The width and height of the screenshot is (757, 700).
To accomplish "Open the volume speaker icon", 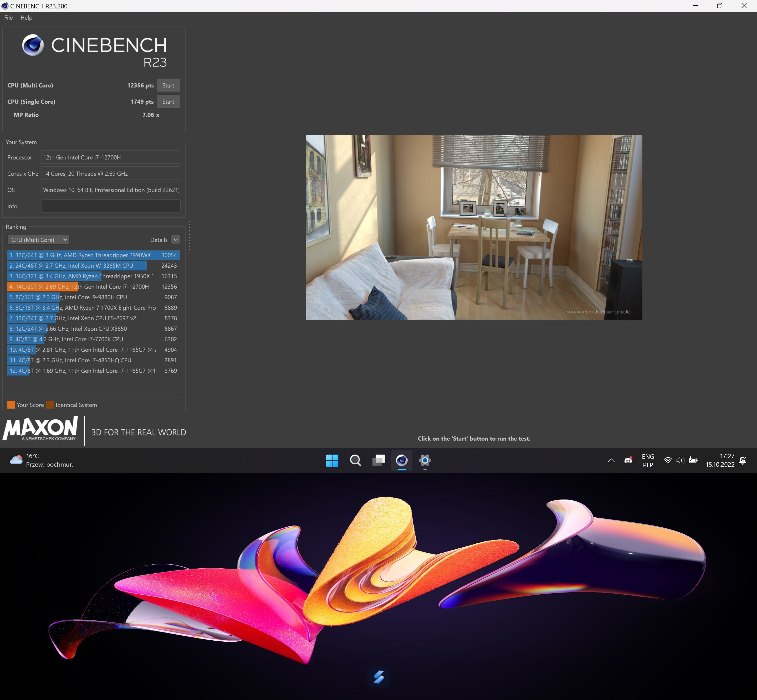I will coord(680,460).
